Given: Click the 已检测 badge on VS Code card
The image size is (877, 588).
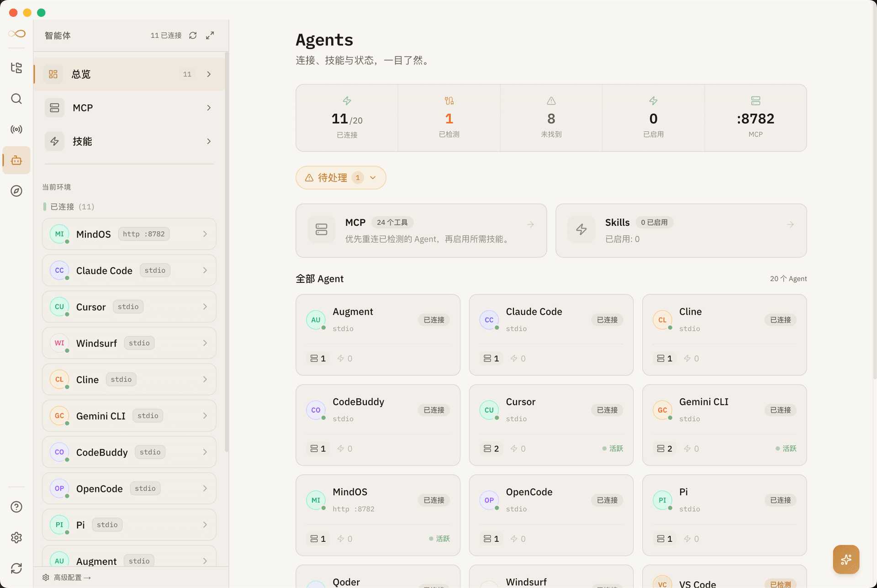Looking at the screenshot, I should [x=781, y=584].
